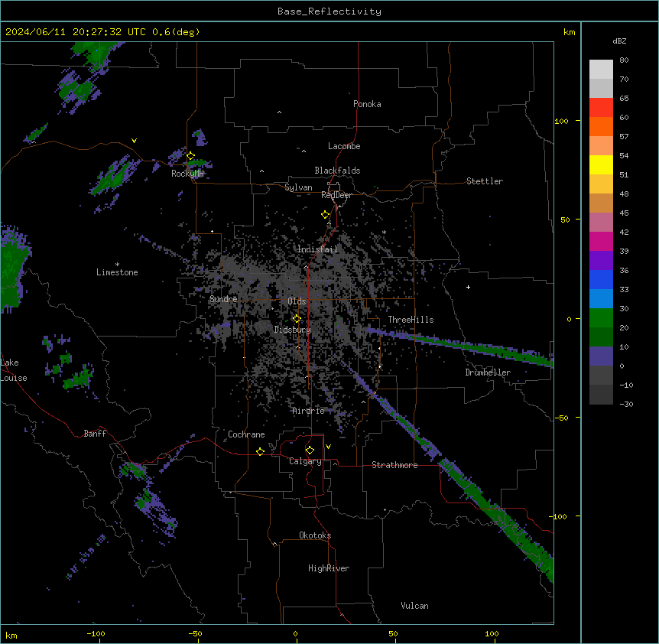The image size is (659, 644).
Task: Click the Stettler city label
Action: 485,181
